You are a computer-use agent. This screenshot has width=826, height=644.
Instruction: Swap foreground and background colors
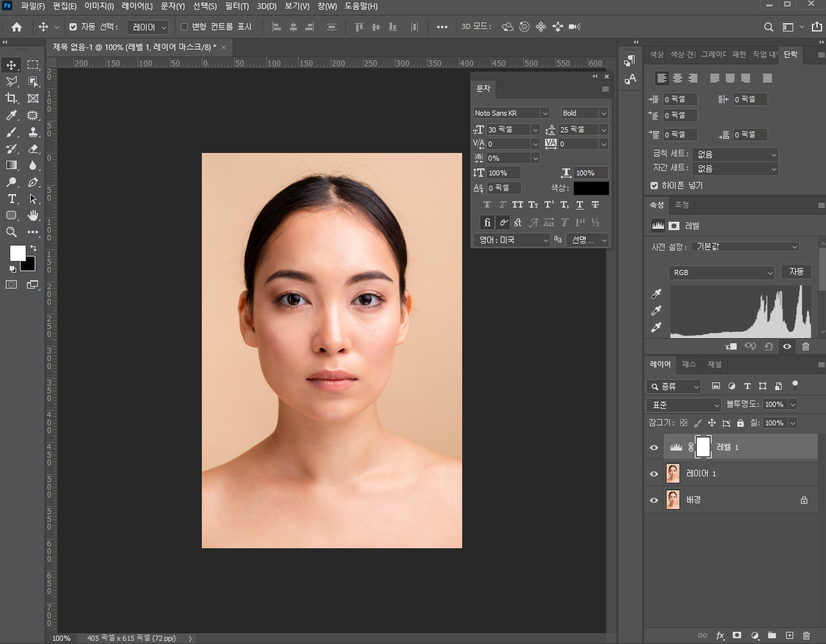[33, 248]
